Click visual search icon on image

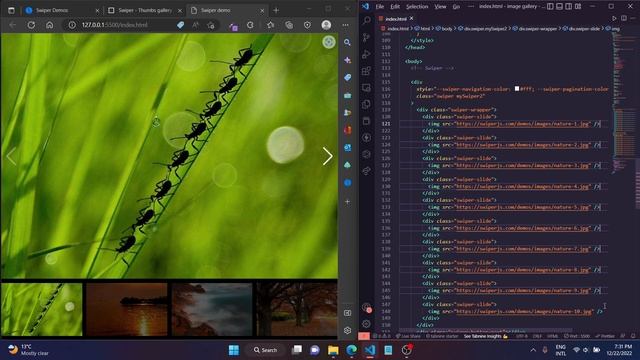(x=329, y=42)
